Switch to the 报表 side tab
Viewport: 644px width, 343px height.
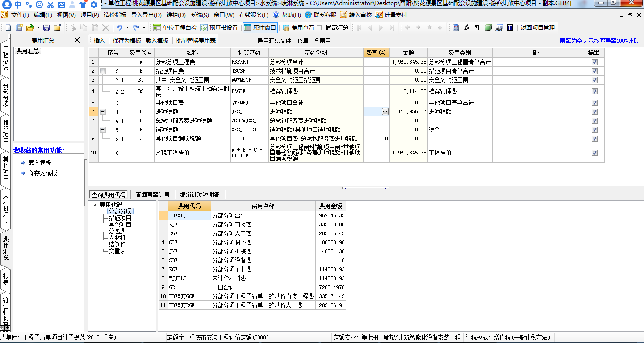pos(6,279)
